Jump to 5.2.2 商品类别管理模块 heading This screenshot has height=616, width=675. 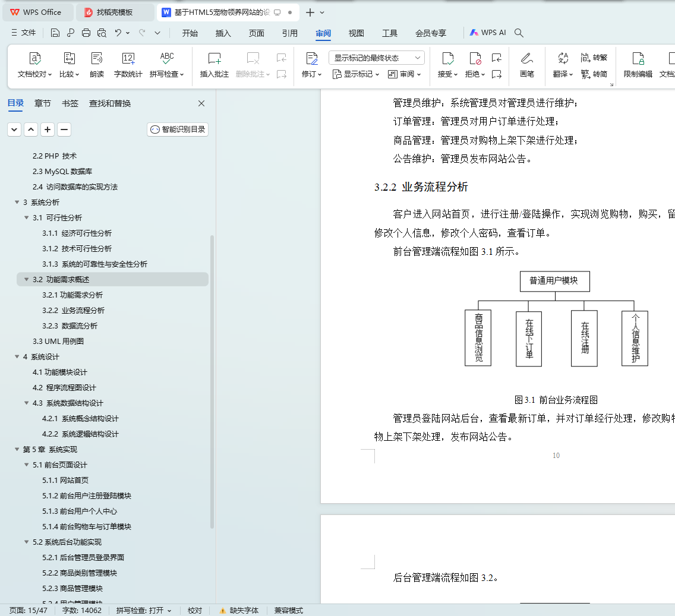click(80, 573)
